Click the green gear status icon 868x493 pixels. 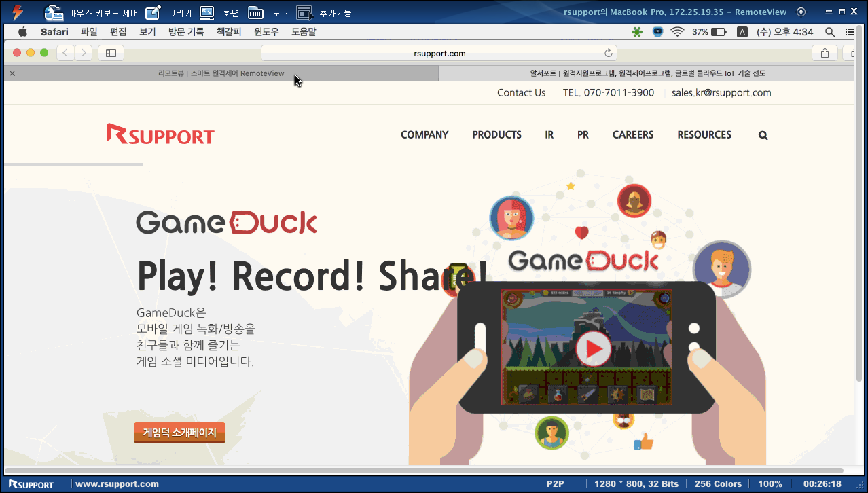636,32
